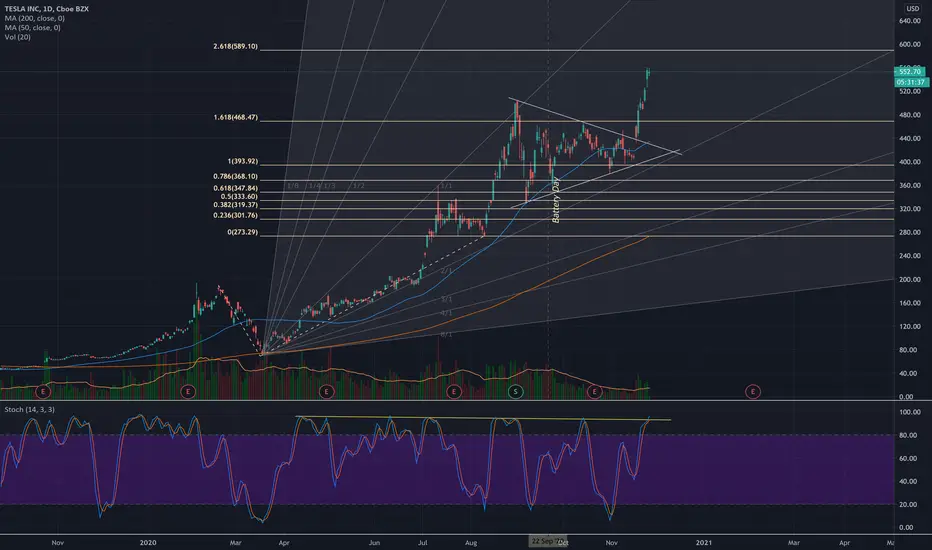Viewport: 932px width, 550px height.
Task: Click the 2020 label on the time axis
Action: (148, 543)
